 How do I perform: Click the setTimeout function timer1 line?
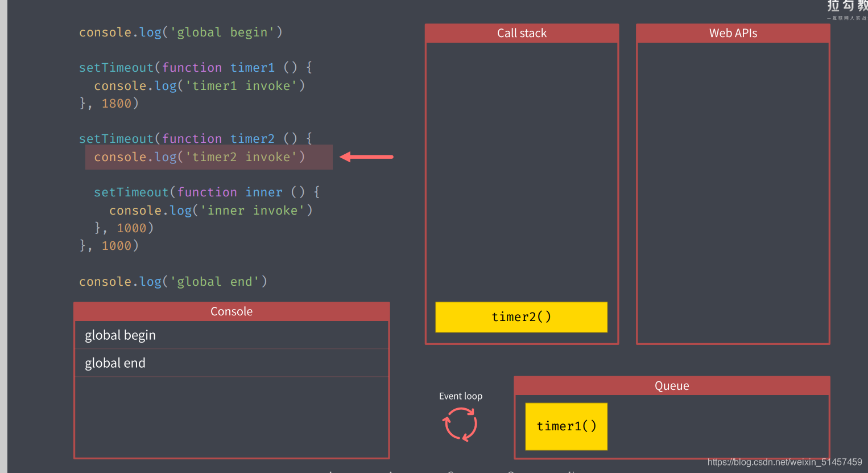196,68
